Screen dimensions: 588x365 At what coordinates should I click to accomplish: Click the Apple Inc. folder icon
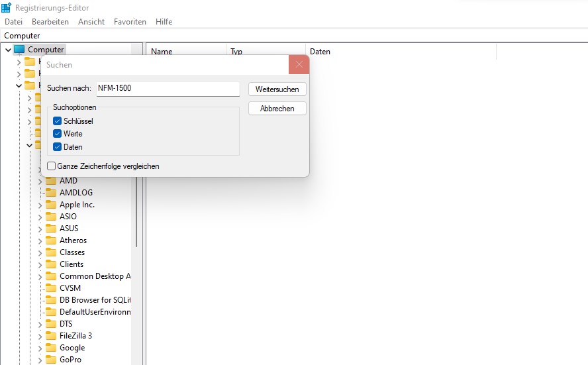pos(50,205)
